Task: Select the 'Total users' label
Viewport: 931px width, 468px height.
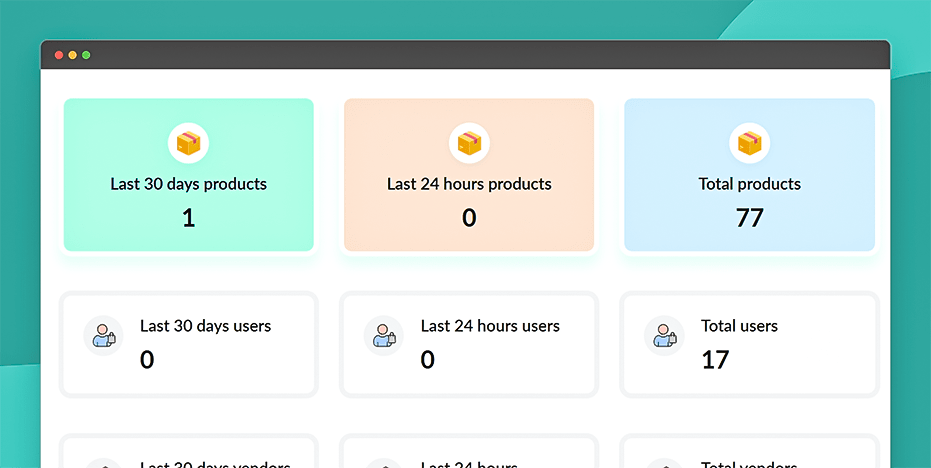Action: 739,326
